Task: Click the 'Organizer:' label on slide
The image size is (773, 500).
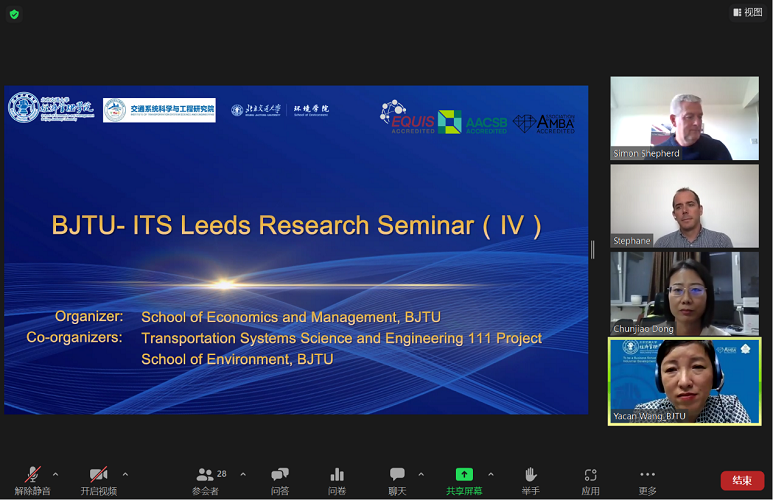Action: pyautogui.click(x=89, y=316)
